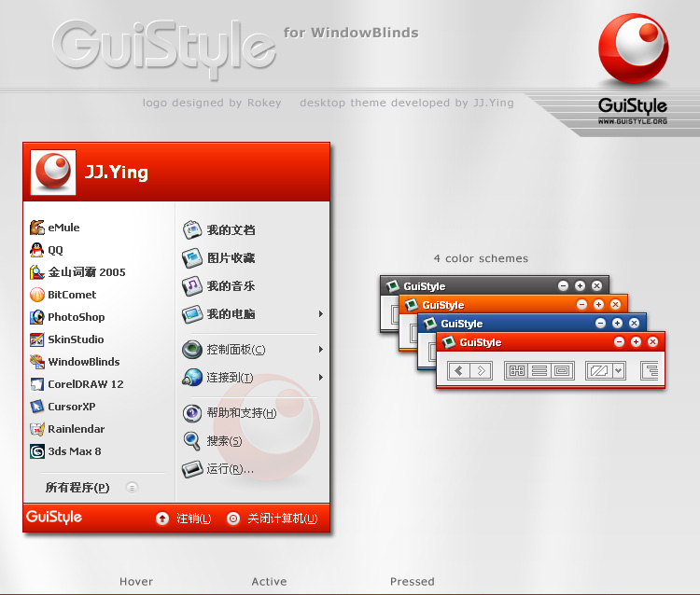Open the 金山词霸 2005 dictionary icon

37,272
